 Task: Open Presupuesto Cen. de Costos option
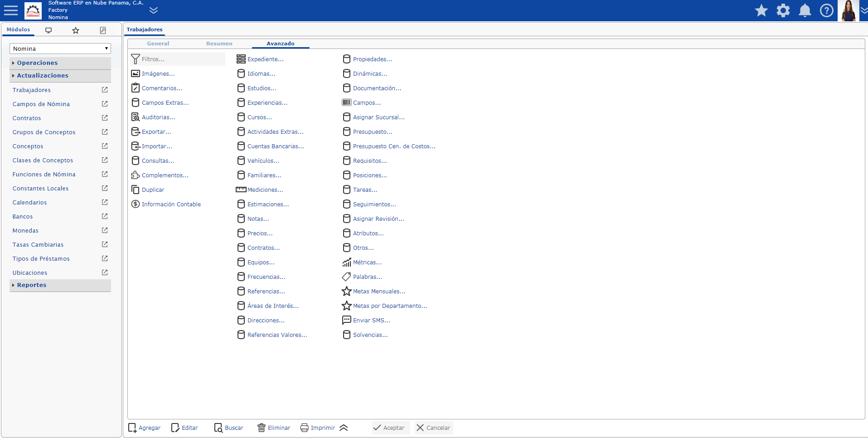(x=389, y=146)
